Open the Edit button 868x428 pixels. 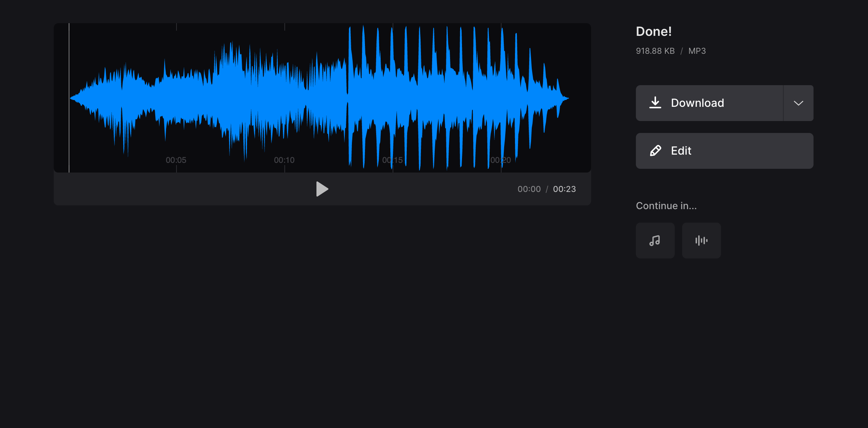click(724, 151)
